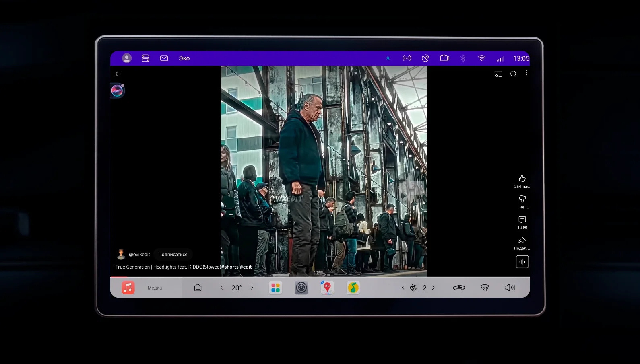Open the Music app icon

(x=128, y=288)
